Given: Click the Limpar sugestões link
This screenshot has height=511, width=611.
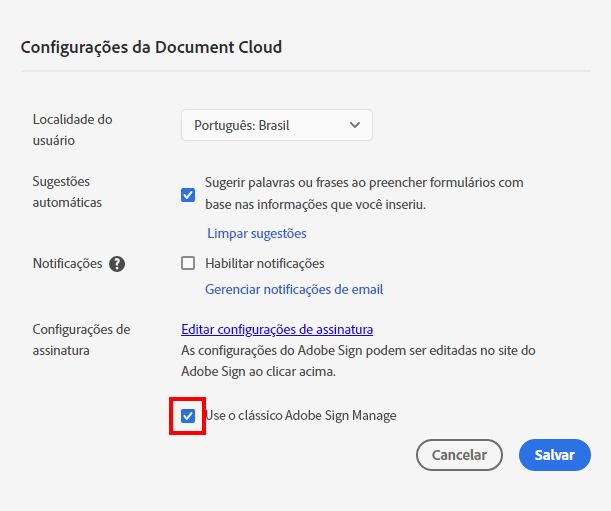Looking at the screenshot, I should (257, 233).
